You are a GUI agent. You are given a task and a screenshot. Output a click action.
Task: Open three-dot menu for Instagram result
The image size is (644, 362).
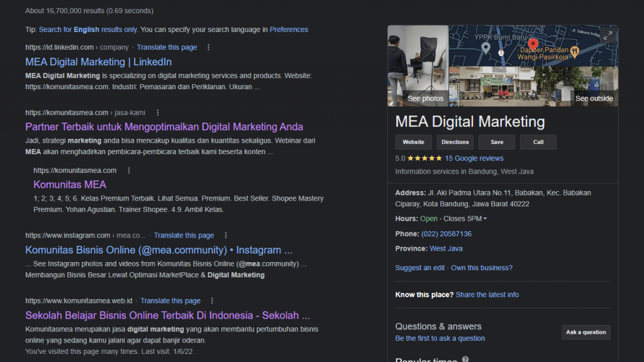click(226, 235)
